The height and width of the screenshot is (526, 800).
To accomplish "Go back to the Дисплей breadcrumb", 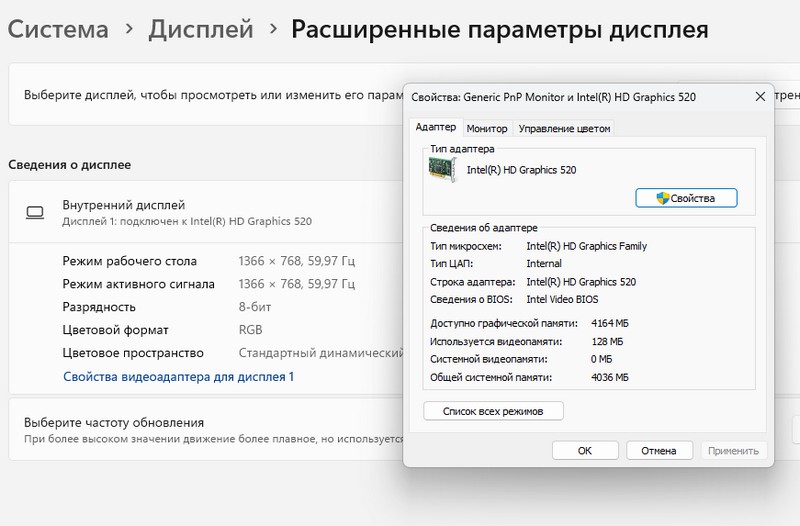I will (200, 29).
